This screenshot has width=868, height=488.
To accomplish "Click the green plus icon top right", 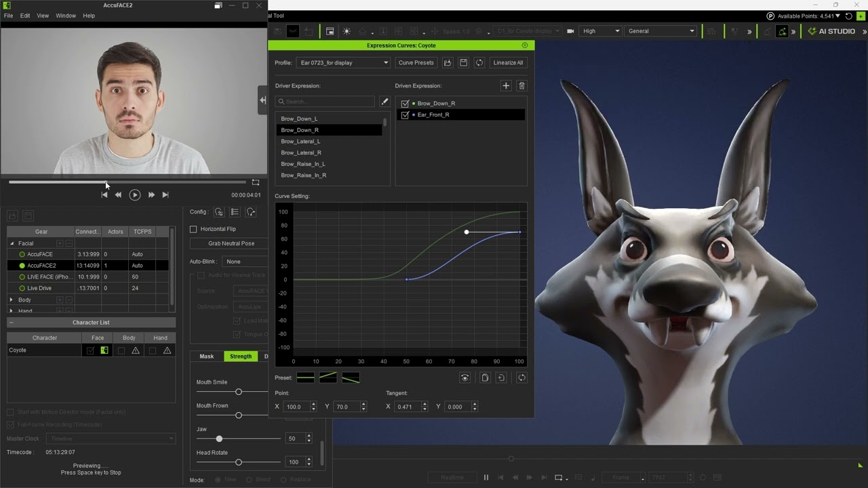I will coord(861,16).
